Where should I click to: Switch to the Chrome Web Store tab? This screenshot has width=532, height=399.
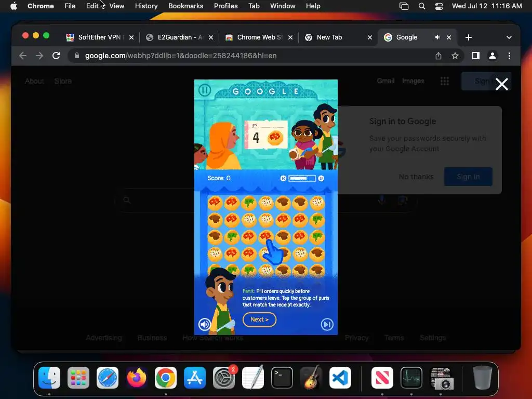tap(259, 37)
